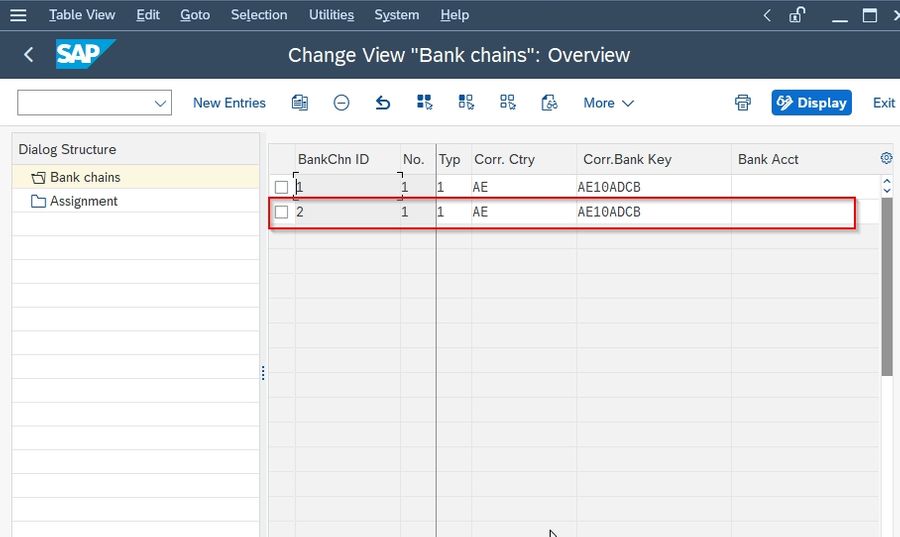Click the Select All icon

[425, 103]
